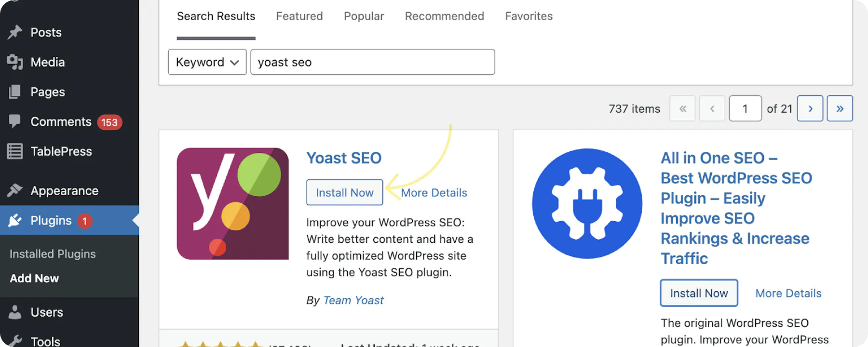The width and height of the screenshot is (868, 347).
Task: Click the All in One SEO logo
Action: click(587, 203)
